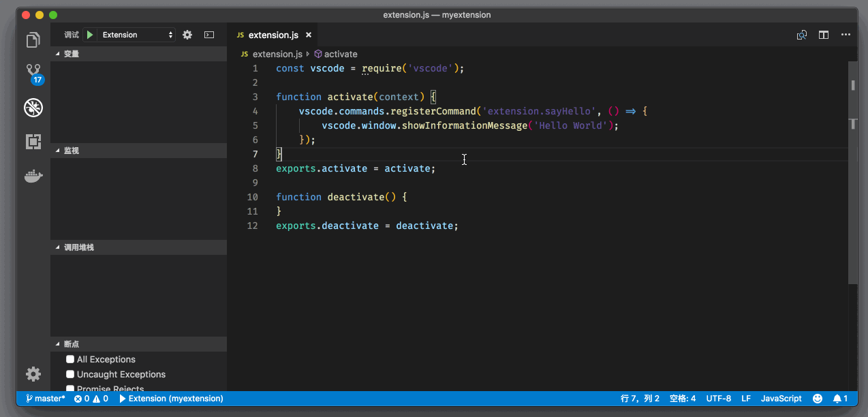Collapse the 变量 (Variables) section
Screen dimensions: 868x417
tap(72, 54)
